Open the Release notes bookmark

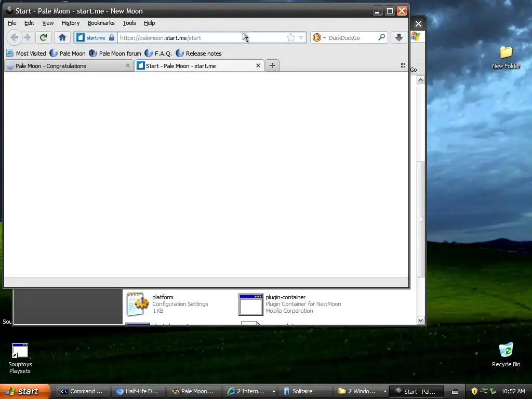click(199, 54)
